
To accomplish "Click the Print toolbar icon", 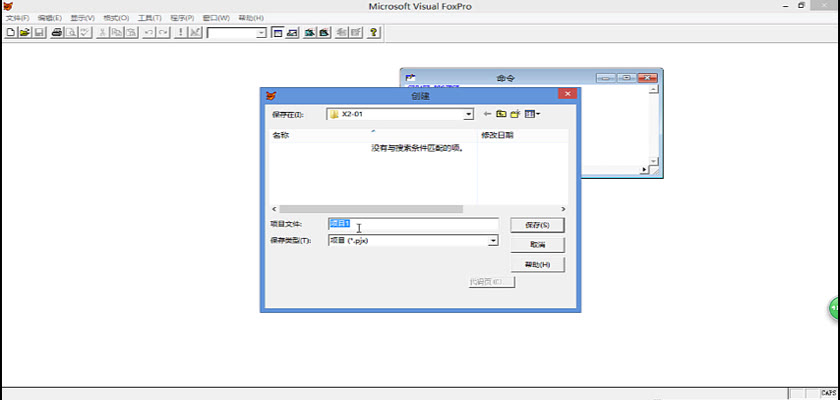I will click(x=57, y=33).
